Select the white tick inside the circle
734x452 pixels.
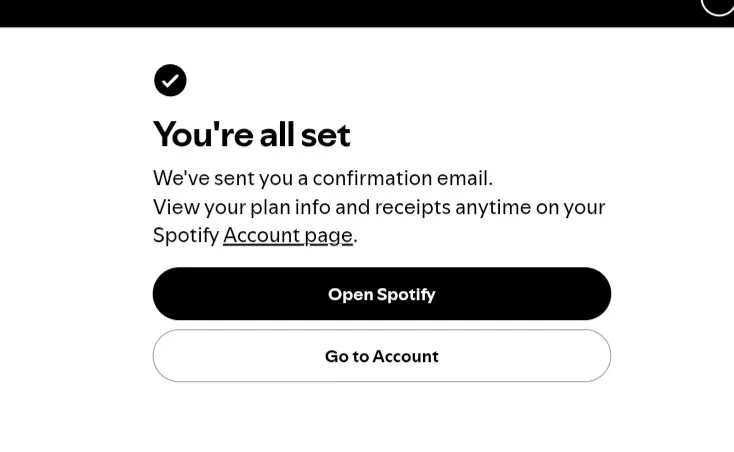pyautogui.click(x=170, y=81)
